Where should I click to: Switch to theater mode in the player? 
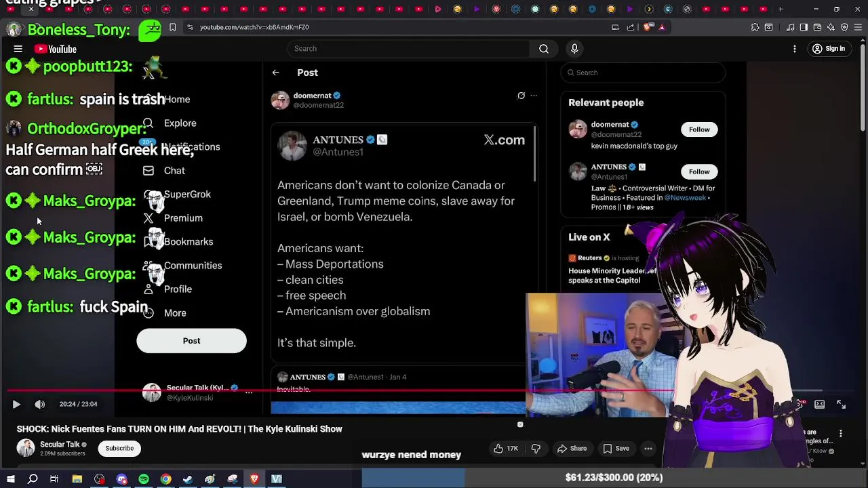(x=819, y=404)
